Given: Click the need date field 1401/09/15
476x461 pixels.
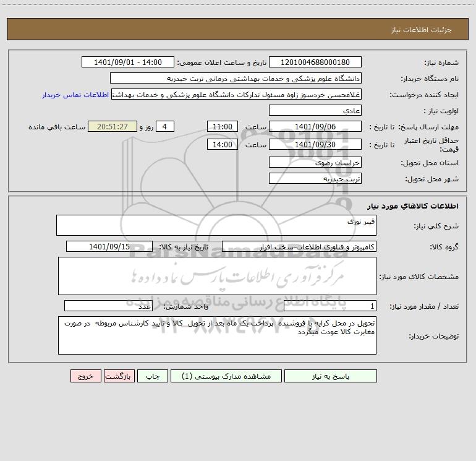Looking at the screenshot, I should point(109,246).
